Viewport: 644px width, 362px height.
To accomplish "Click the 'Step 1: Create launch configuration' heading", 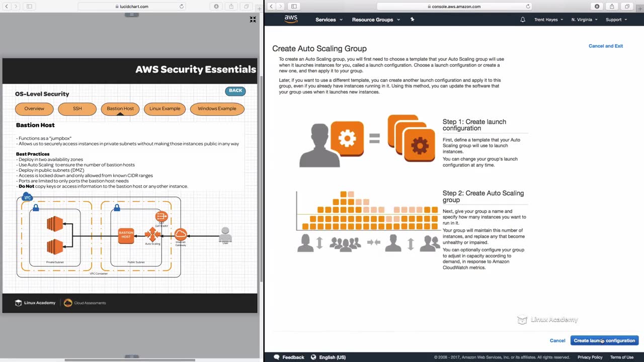I will pos(474,125).
